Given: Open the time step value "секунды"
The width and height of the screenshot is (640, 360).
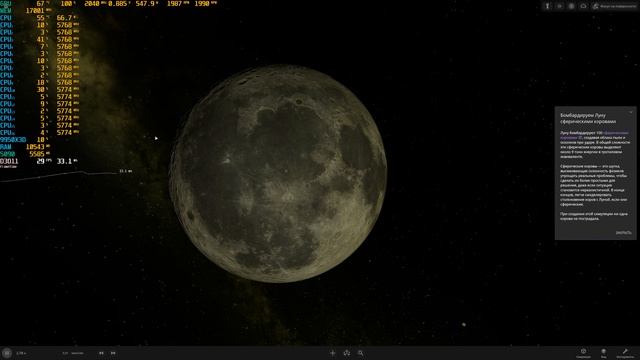Looking at the screenshot, I should (77, 353).
